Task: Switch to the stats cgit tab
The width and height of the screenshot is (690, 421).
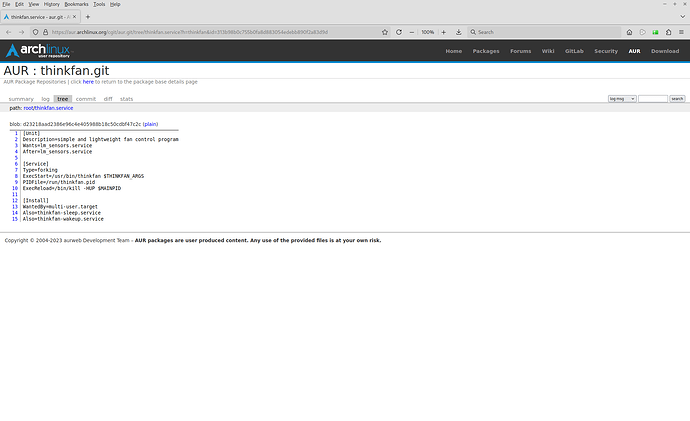Action: coord(126,99)
